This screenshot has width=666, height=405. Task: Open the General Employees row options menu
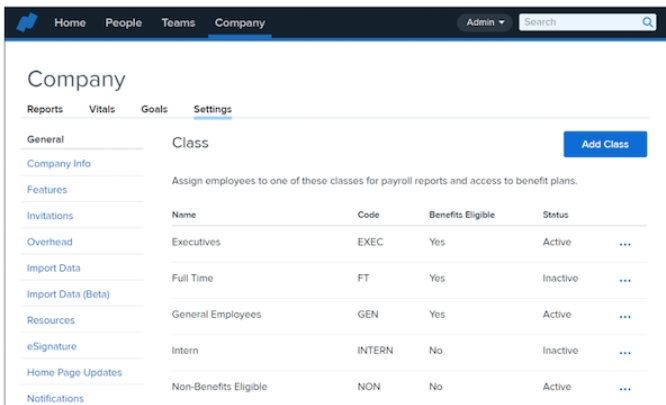pyautogui.click(x=625, y=316)
